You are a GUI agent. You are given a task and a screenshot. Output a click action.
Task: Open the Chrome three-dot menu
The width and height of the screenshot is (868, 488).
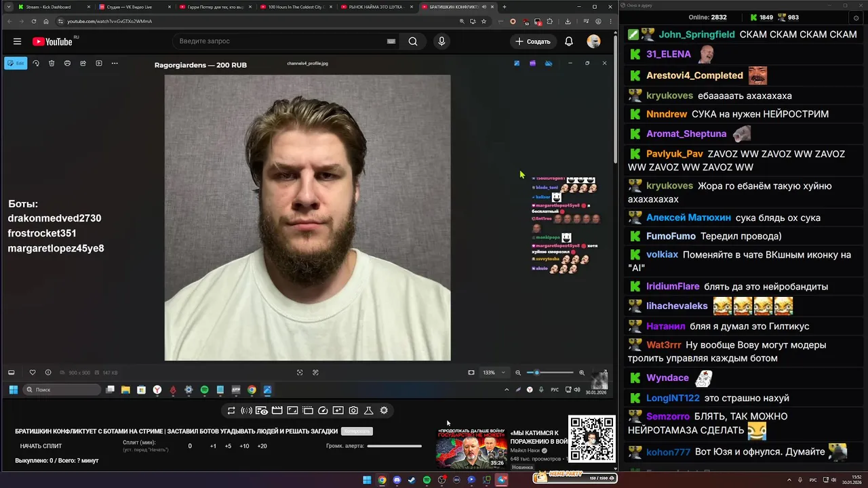610,21
